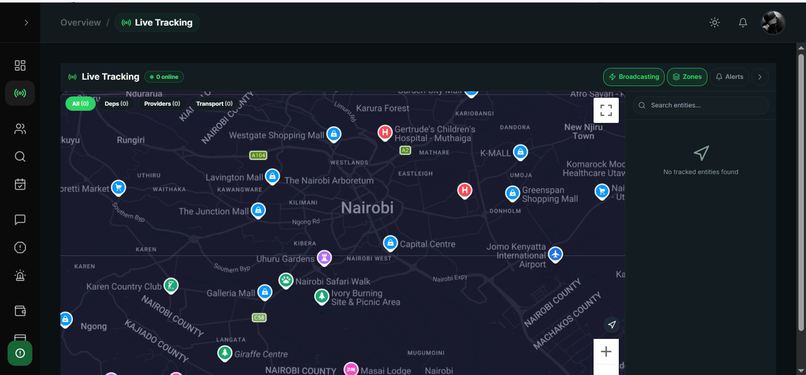Click the Galleria Mall marker
The height and width of the screenshot is (375, 806).
coord(264,292)
